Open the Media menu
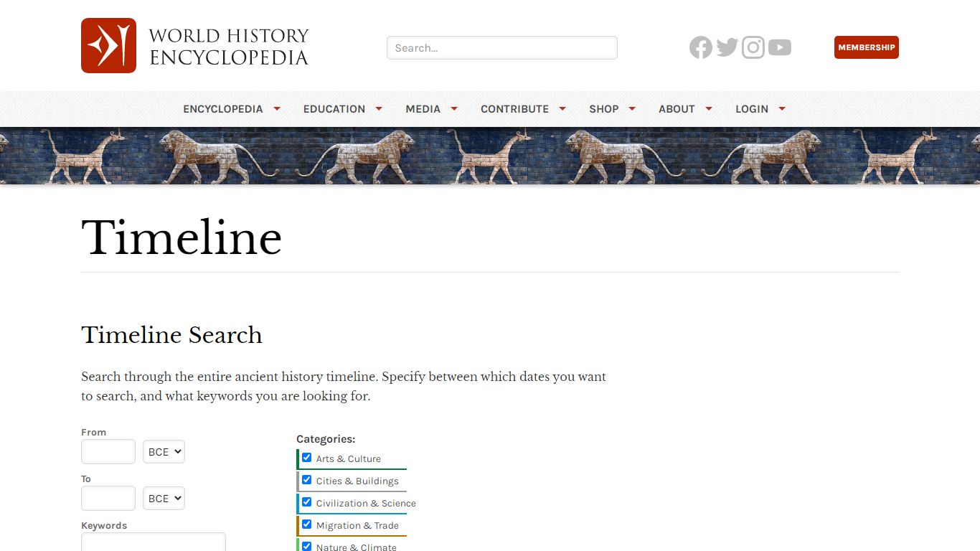This screenshot has width=980, height=551. (423, 109)
